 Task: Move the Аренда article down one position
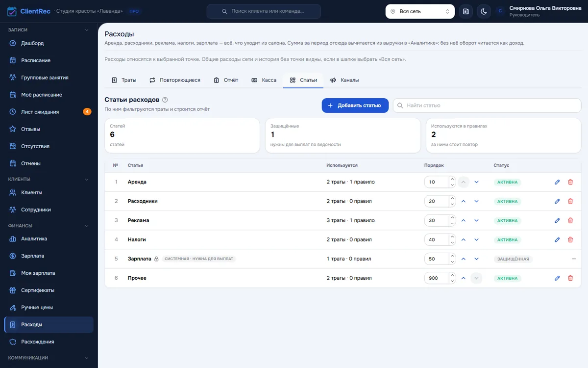[476, 182]
